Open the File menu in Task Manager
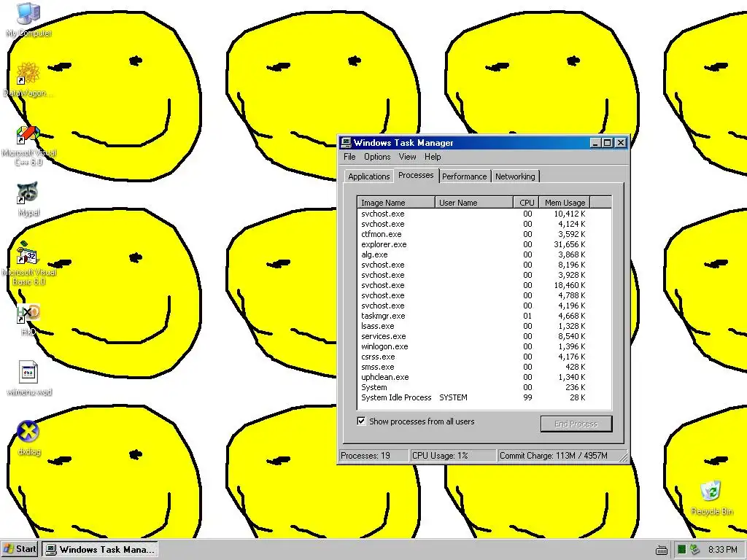The image size is (747, 560). coord(349,157)
